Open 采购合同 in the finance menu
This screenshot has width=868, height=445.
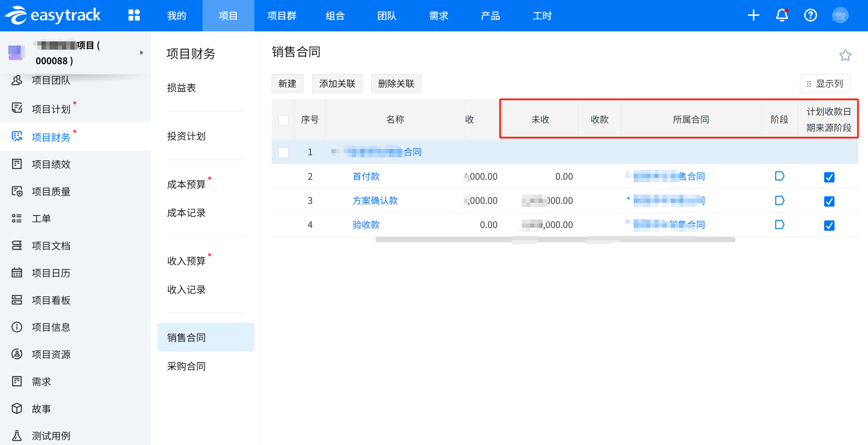(186, 366)
